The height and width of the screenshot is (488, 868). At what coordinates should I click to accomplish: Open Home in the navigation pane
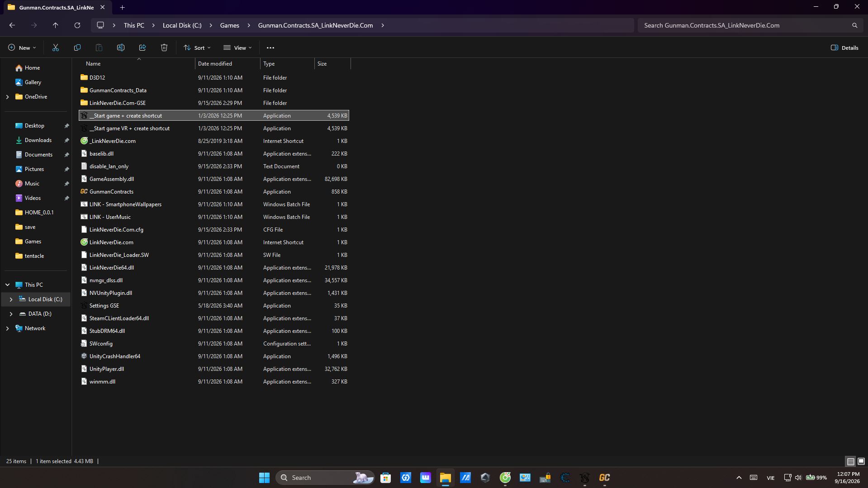[x=32, y=68]
